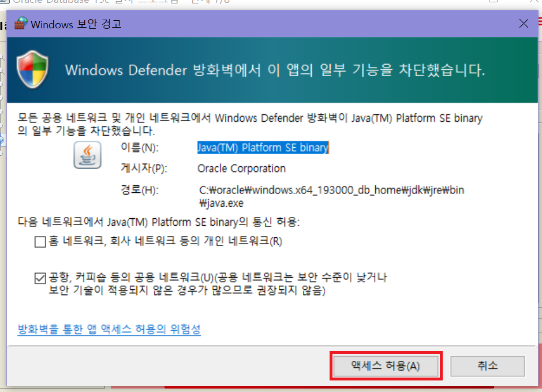
Task: Click the java.exe path text
Action: tap(331, 196)
